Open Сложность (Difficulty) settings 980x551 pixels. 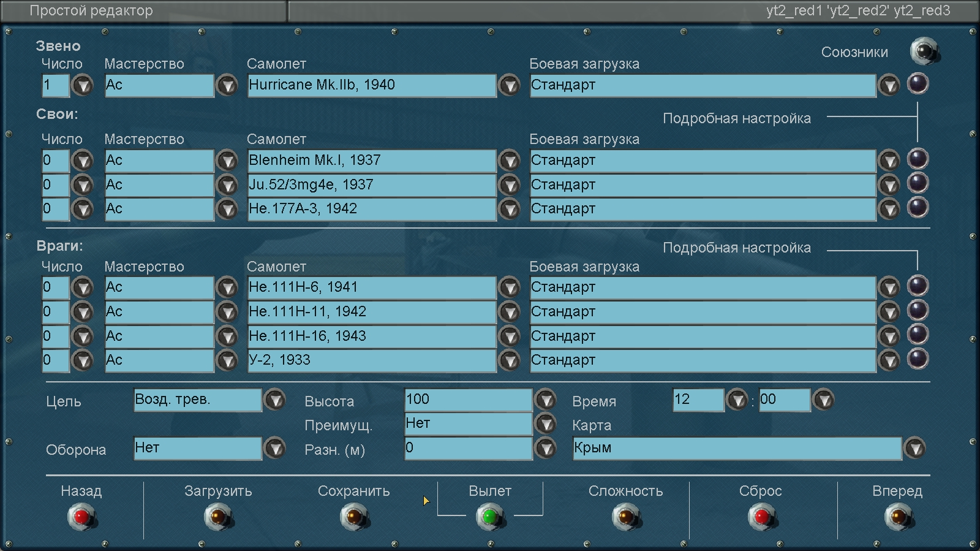(x=626, y=517)
